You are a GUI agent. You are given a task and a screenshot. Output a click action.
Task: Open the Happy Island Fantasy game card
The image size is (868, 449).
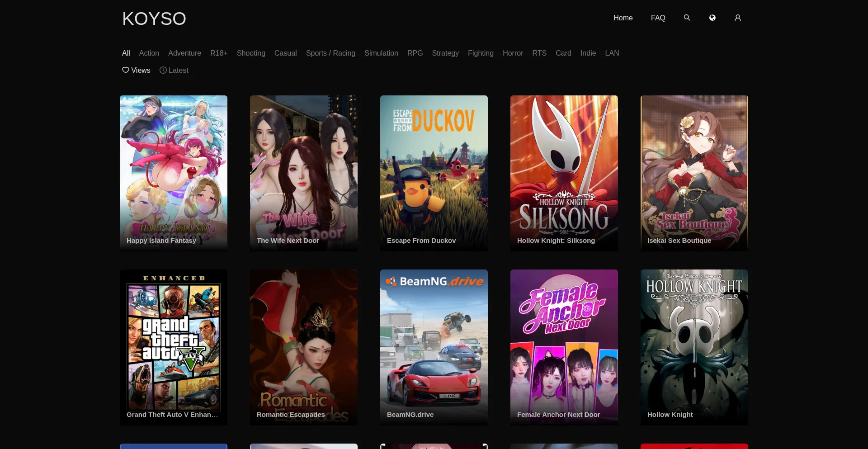(174, 173)
